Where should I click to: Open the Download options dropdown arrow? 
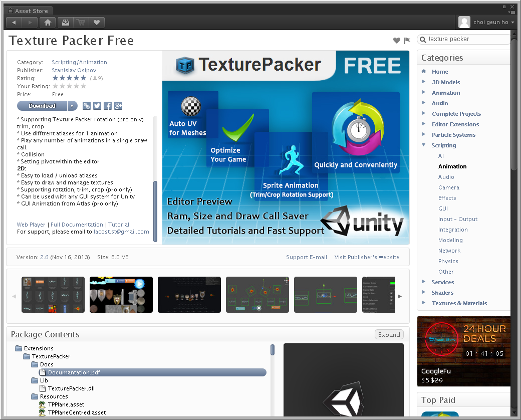(72, 106)
